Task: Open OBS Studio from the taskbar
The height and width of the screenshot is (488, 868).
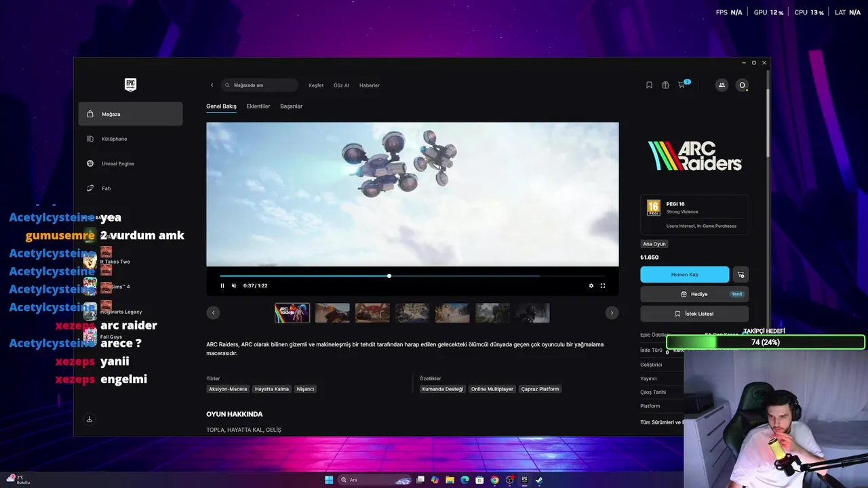Action: (509, 480)
